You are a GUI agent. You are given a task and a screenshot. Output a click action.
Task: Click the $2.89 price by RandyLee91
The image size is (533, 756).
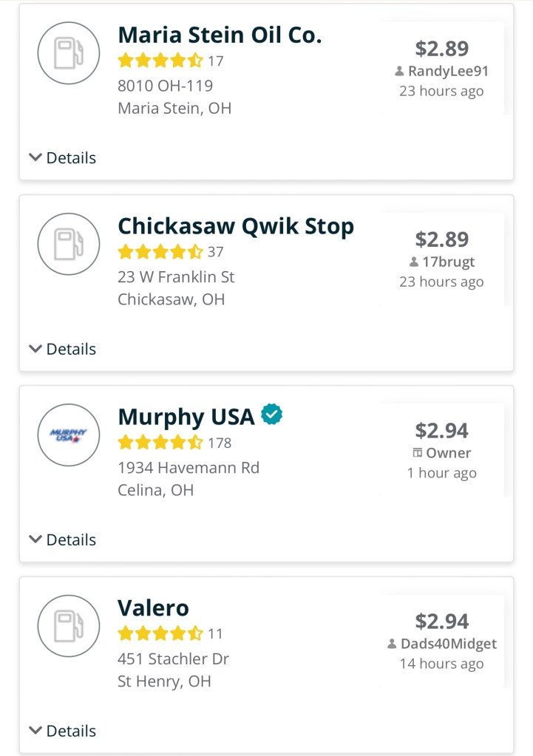pyautogui.click(x=441, y=49)
